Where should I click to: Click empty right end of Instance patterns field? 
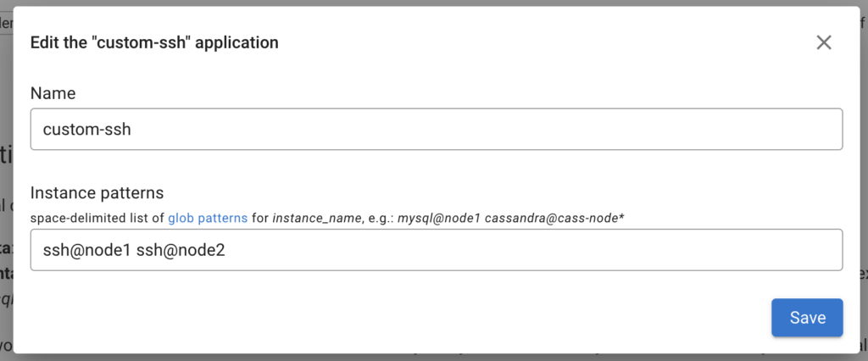tap(763, 250)
